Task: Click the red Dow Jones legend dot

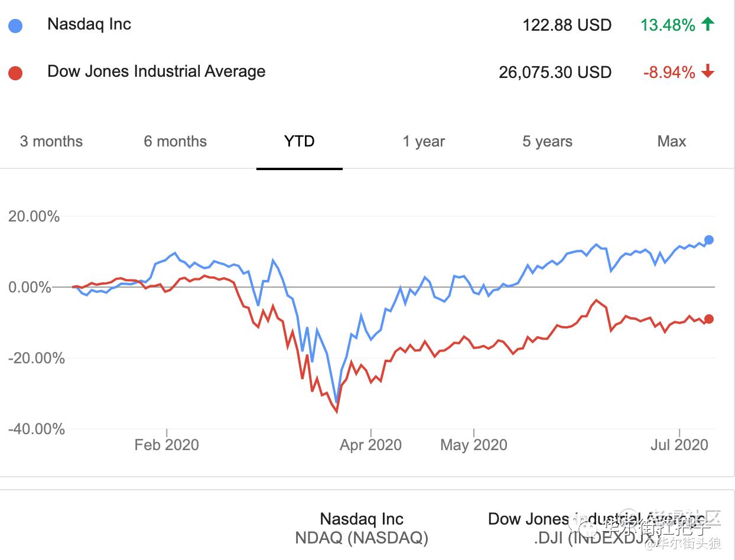Action: 15,73
